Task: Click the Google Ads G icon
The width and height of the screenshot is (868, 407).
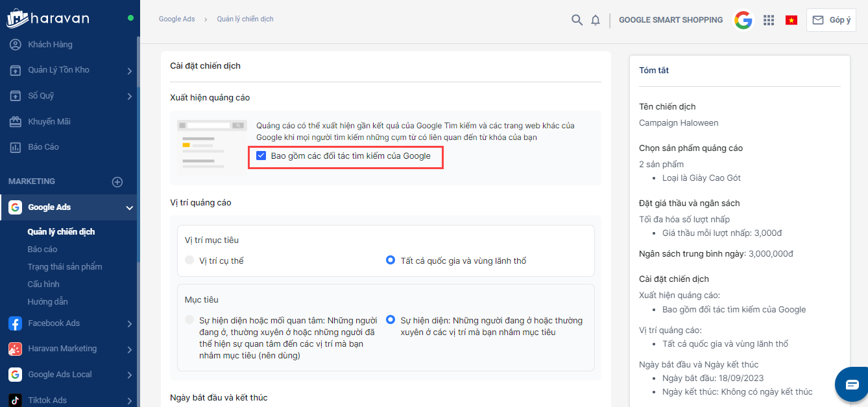Action: (x=15, y=207)
